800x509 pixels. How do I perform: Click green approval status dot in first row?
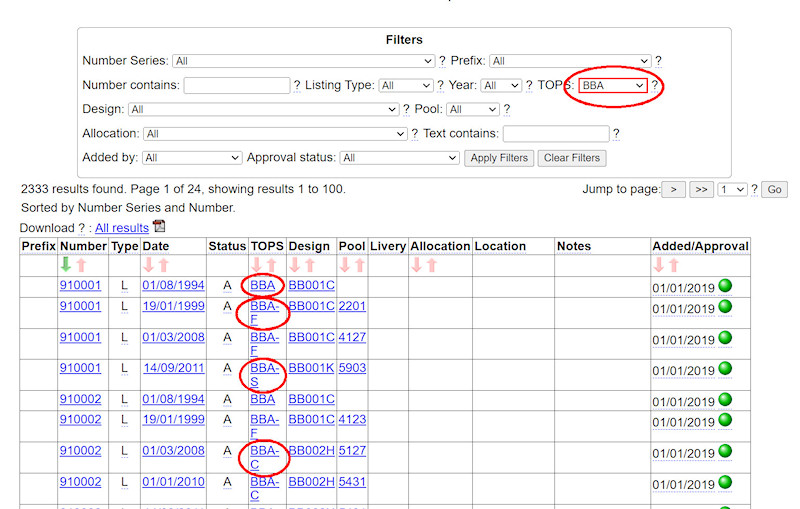point(725,286)
